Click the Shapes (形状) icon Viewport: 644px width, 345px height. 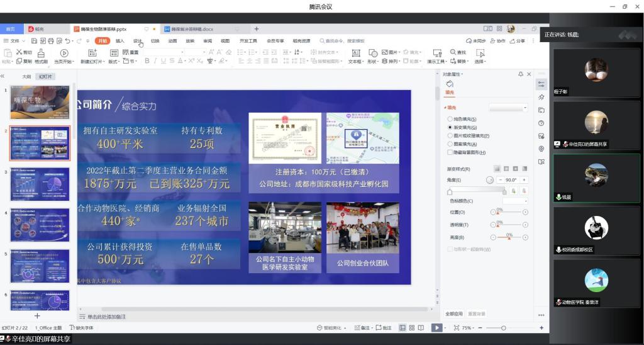[372, 53]
